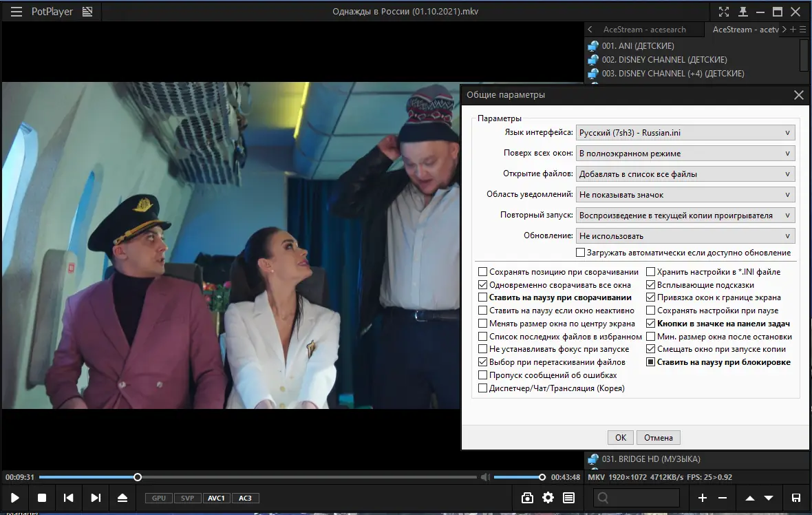
Task: Expand the 'Поверх всех окон' dropdown
Action: 685,154
